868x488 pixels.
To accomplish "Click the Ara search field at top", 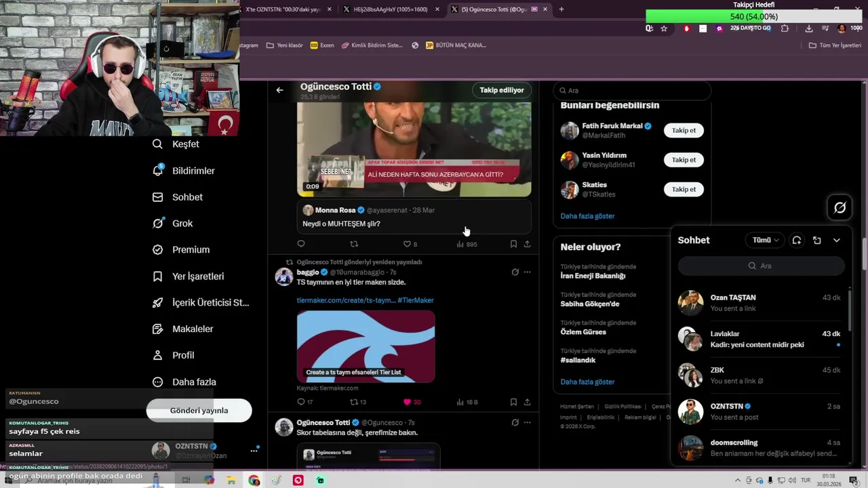I will 632,90.
